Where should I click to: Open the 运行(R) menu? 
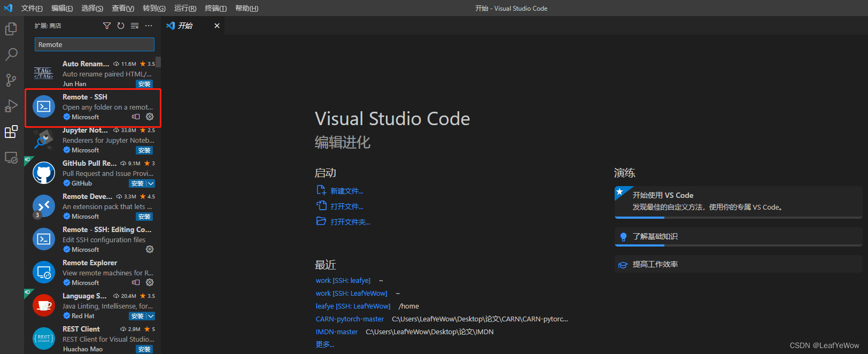click(185, 8)
